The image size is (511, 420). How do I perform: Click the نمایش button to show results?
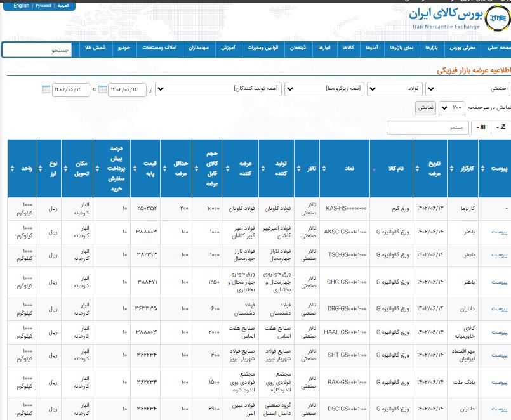(425, 108)
